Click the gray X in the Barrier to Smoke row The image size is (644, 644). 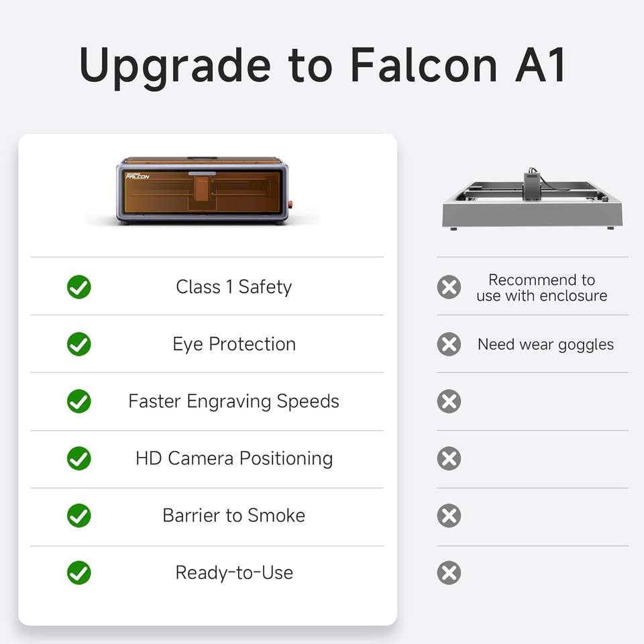point(449,515)
